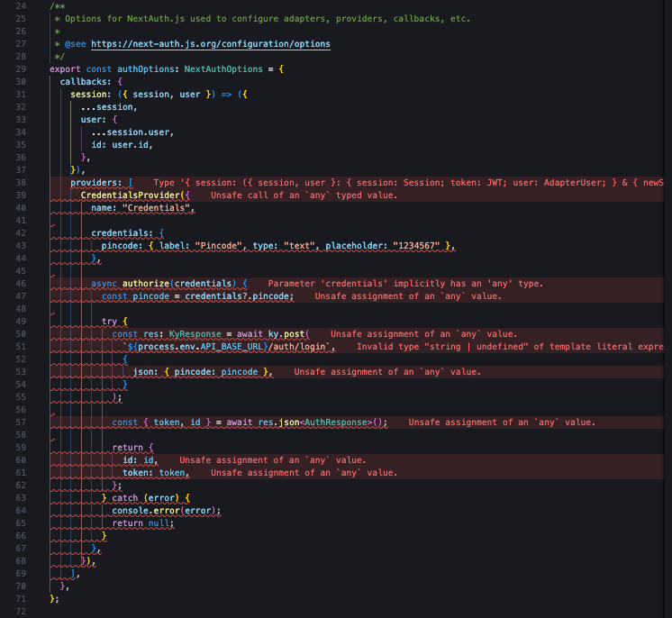Click the "1234567" placeholder string
This screenshot has width=672, height=618.
[x=416, y=246]
